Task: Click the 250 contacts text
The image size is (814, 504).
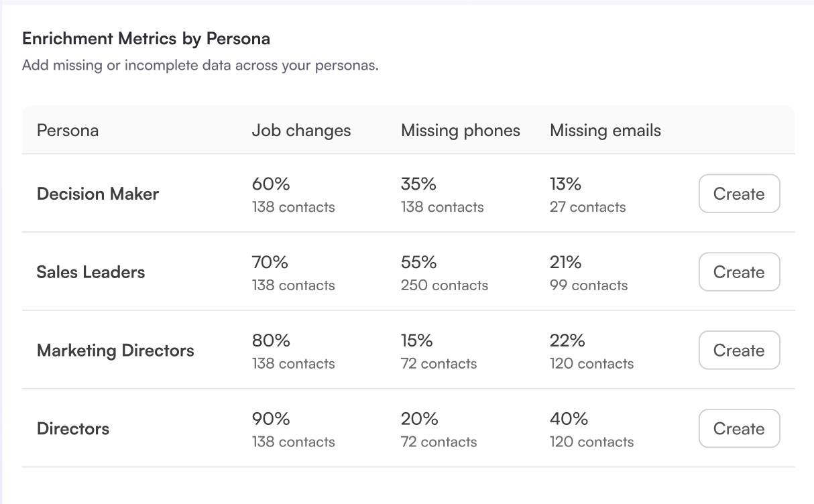Action: 444,286
